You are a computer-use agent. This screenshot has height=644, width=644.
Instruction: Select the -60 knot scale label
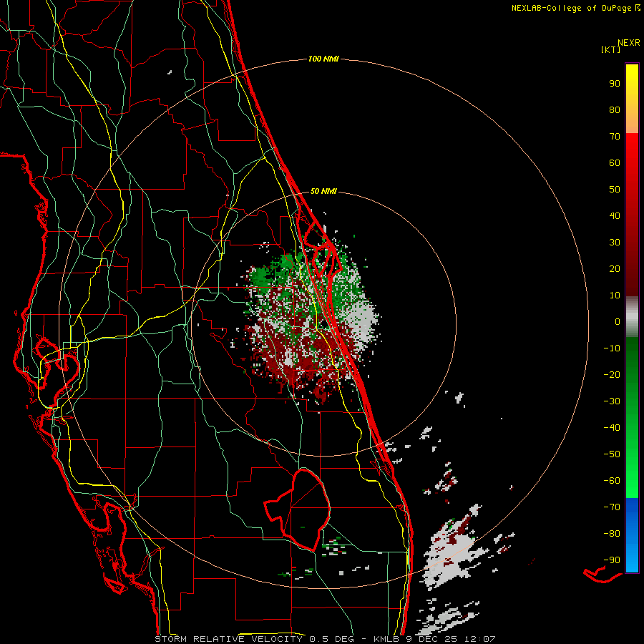click(612, 481)
